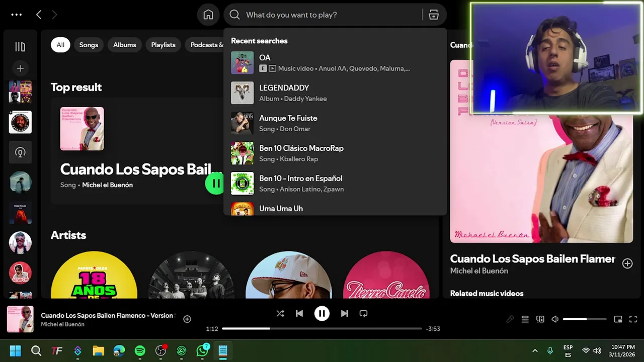Open recent search Ben 10 Clásico MacroRap
The width and height of the screenshot is (644, 362).
click(x=335, y=153)
